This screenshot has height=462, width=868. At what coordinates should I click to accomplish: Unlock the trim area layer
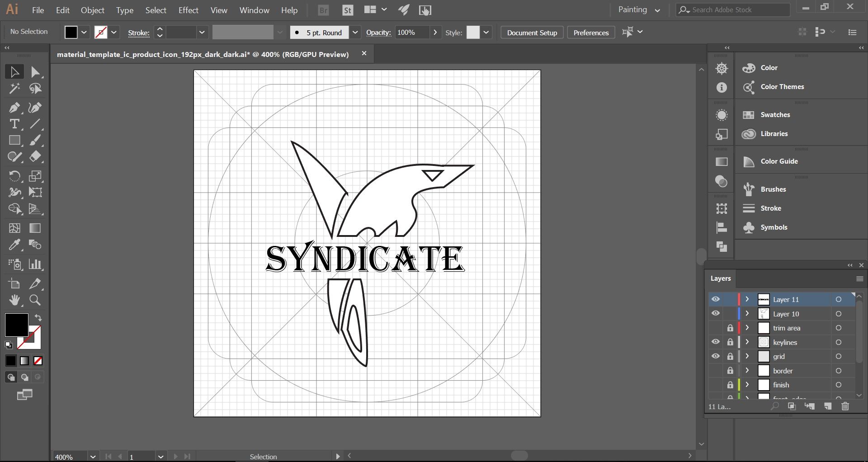point(730,328)
